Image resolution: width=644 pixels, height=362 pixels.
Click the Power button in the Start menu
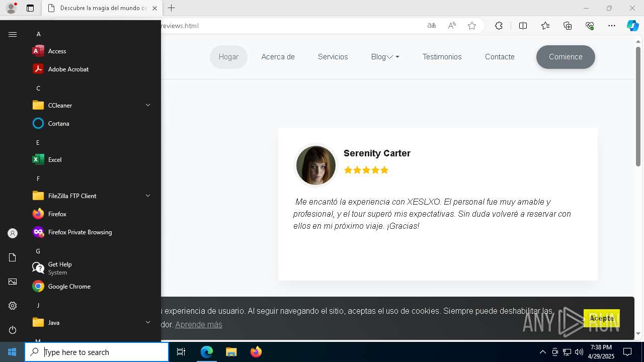(x=13, y=330)
